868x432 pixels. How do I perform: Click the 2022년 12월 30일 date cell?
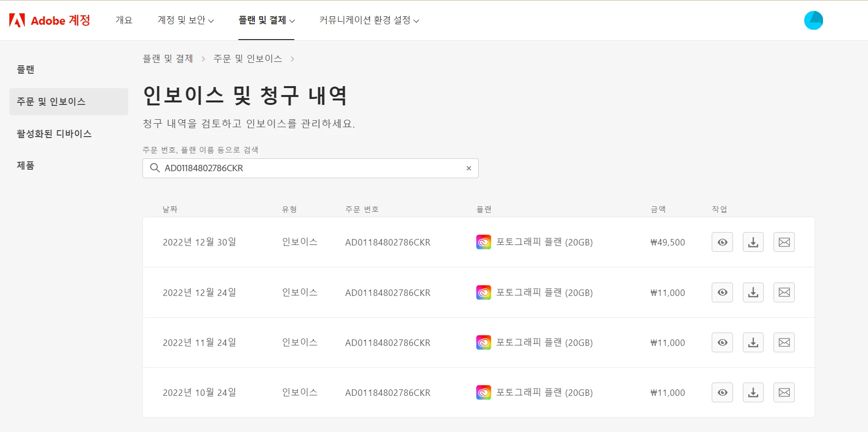tap(199, 242)
